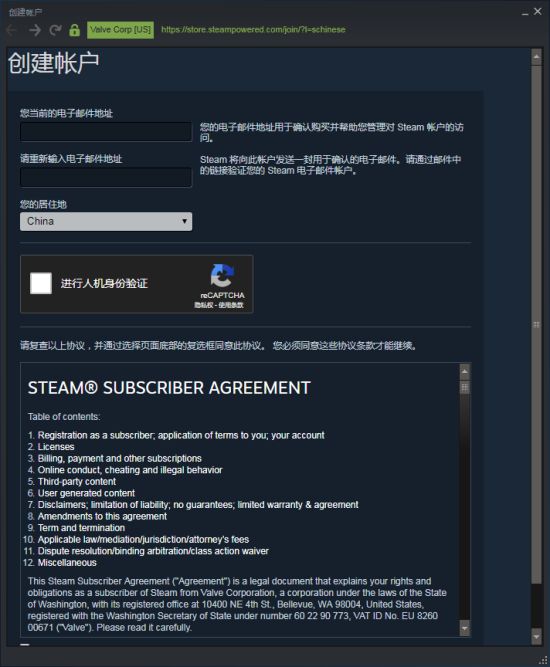
Task: Click the dropdown arrow beside China
Action: (184, 221)
